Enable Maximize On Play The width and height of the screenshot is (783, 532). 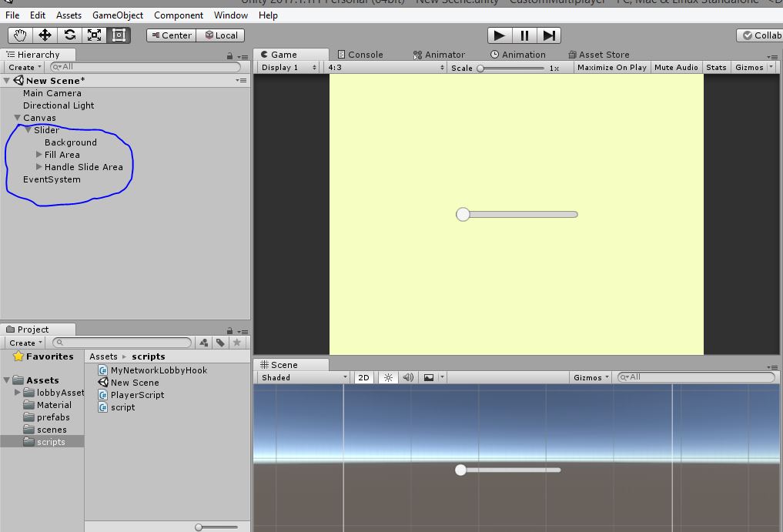(x=611, y=67)
